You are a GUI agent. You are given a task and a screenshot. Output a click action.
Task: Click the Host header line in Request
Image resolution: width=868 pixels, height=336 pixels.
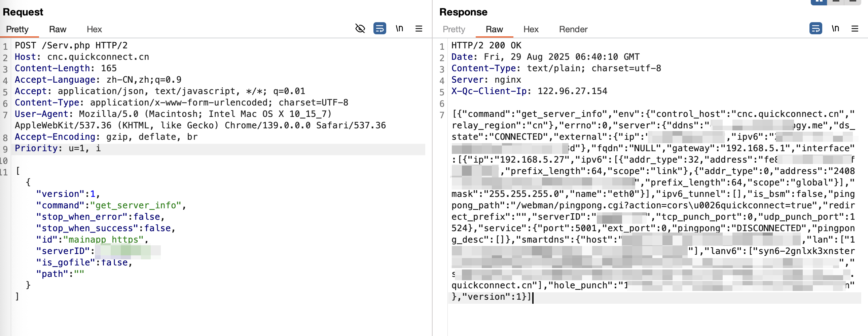coord(81,57)
